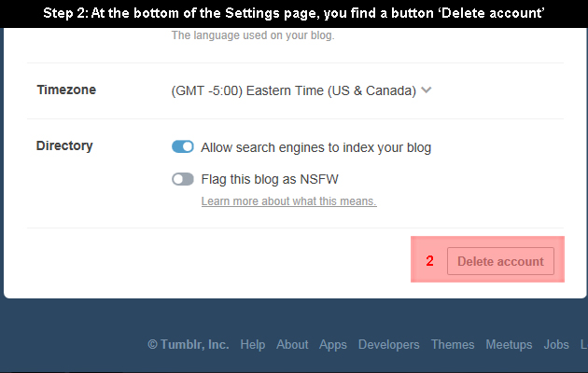Click the language used on your blog caption
588x373 pixels.
253,35
